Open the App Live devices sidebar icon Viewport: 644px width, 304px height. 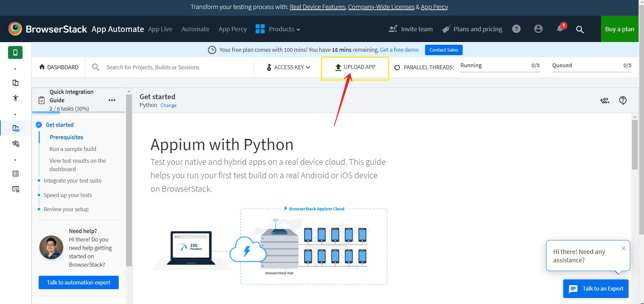coord(15,83)
